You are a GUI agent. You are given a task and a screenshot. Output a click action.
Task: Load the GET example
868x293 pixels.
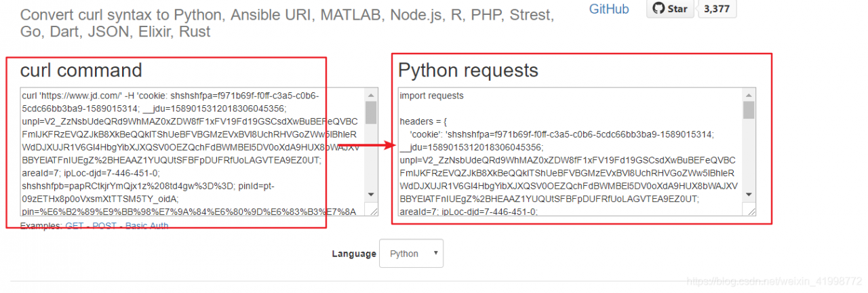[x=74, y=225]
